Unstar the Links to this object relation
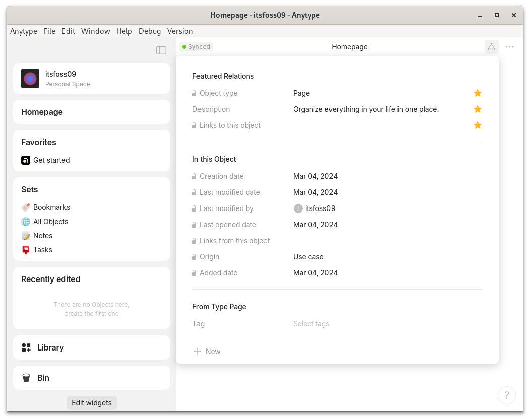530x420 pixels. click(x=477, y=125)
